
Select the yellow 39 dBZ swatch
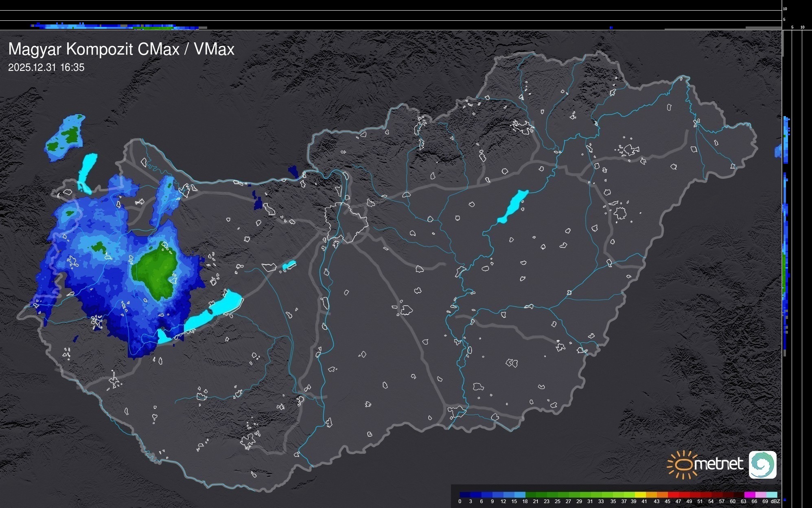point(640,495)
